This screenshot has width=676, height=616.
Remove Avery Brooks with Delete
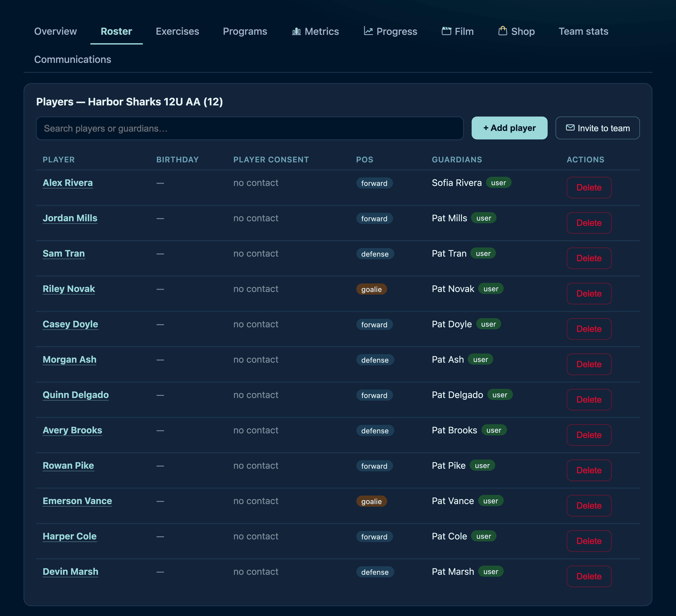[x=589, y=435]
